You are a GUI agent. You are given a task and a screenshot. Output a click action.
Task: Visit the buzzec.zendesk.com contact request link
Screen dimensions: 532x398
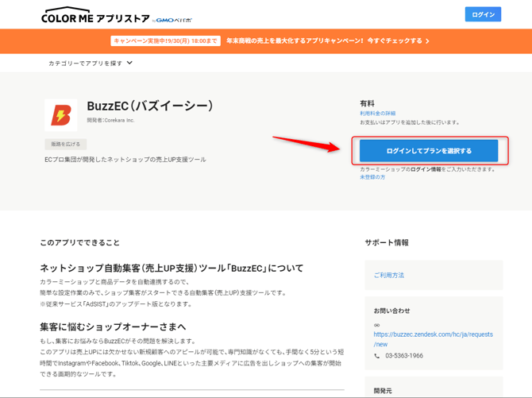[x=433, y=339]
